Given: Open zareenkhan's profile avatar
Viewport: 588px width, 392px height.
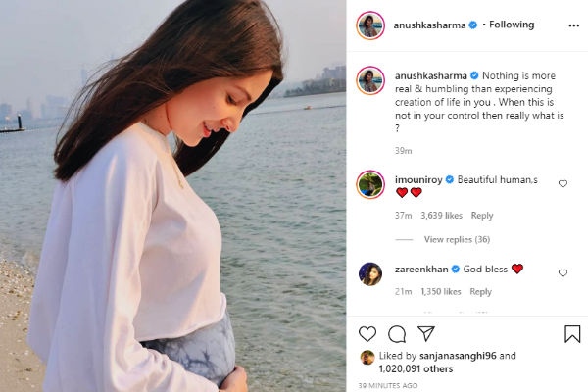Looking at the screenshot, I should click(370, 273).
